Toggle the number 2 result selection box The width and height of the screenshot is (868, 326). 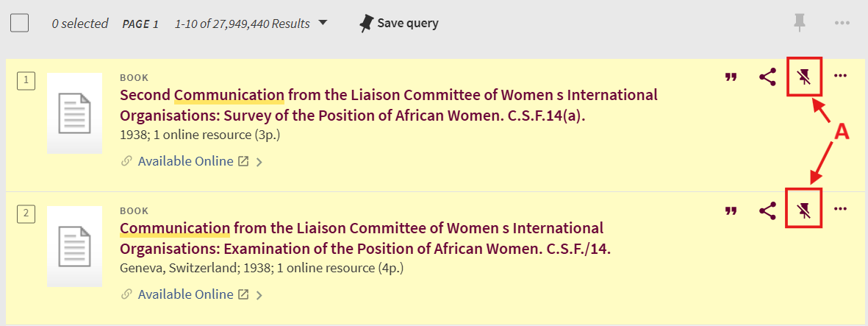[x=26, y=214]
